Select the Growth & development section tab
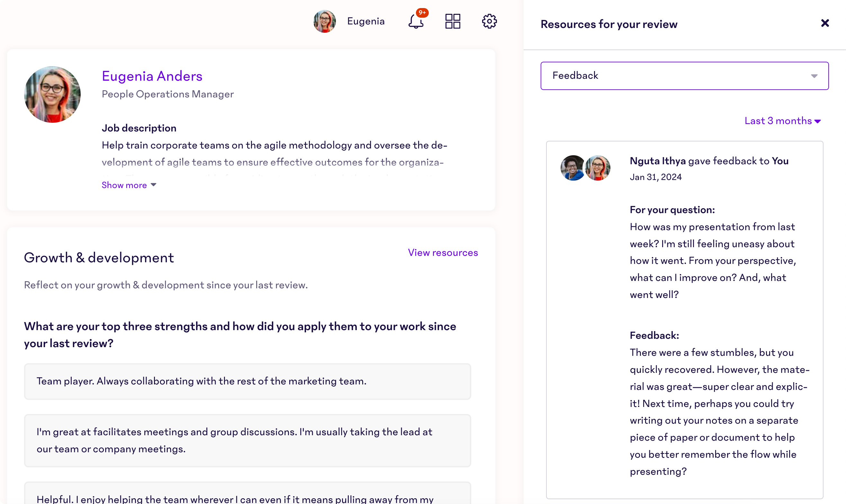 [x=99, y=257]
